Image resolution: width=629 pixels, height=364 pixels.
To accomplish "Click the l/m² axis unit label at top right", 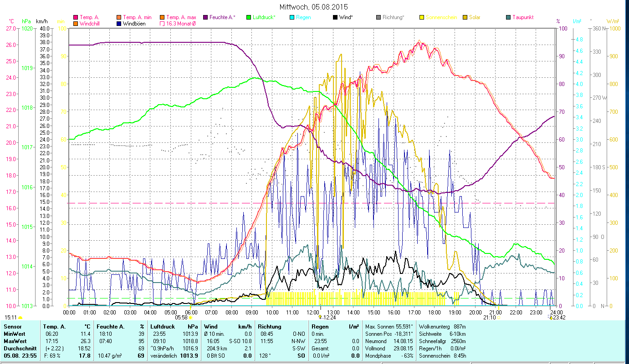I will (x=577, y=21).
